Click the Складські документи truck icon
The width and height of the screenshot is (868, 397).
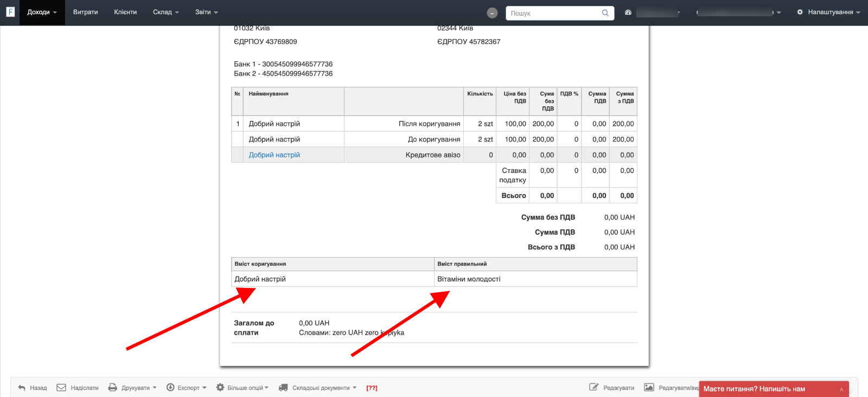[283, 388]
